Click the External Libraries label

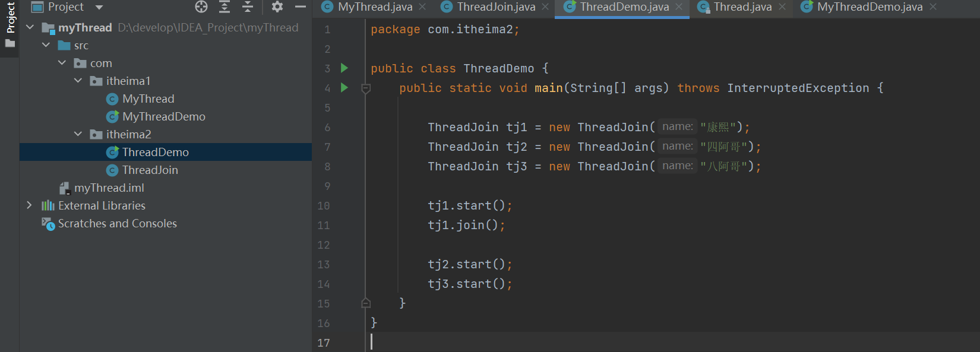[102, 205]
